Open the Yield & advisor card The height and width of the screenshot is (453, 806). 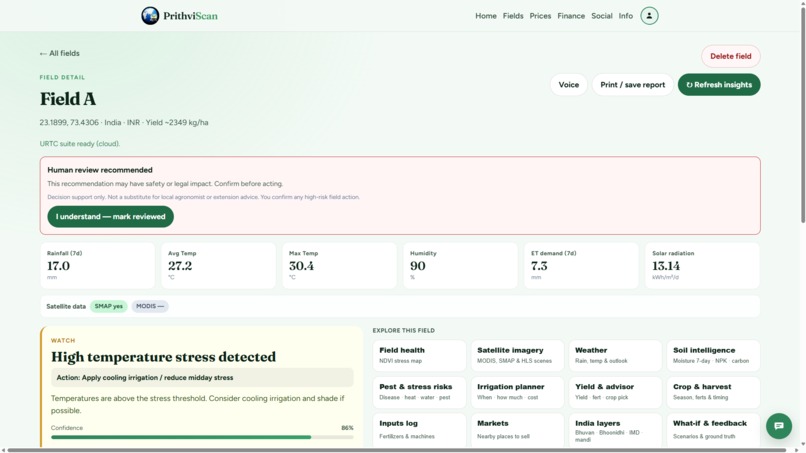615,392
